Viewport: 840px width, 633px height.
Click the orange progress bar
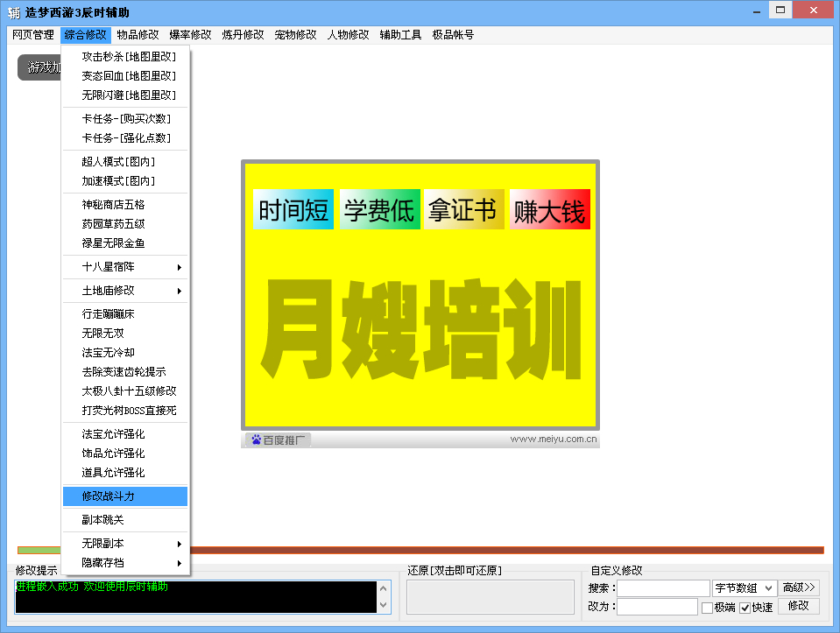506,551
